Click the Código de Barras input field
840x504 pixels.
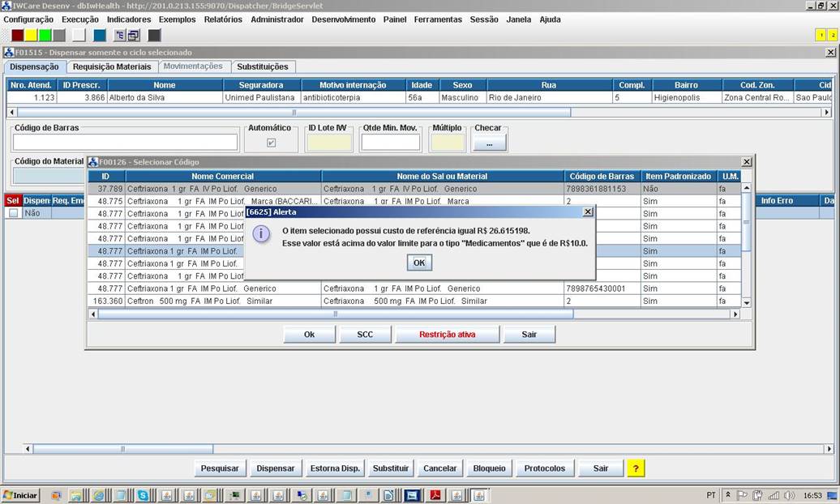tap(126, 143)
